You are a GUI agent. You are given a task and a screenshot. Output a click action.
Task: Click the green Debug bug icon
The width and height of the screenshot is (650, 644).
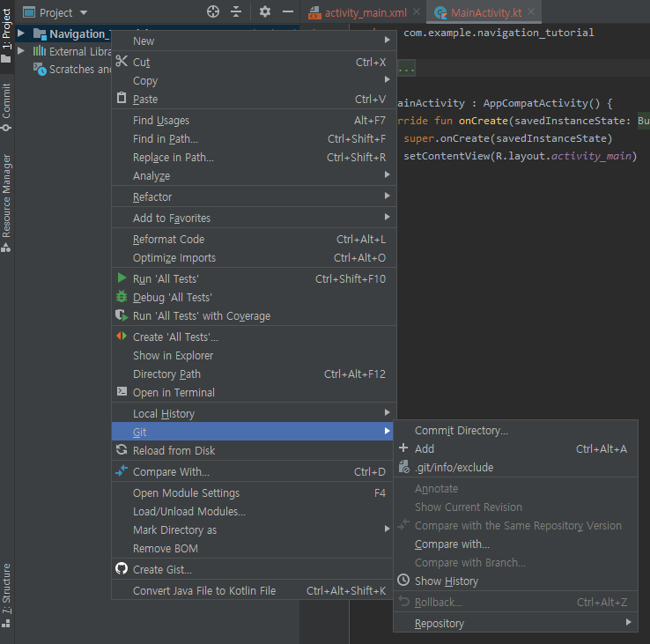tap(122, 297)
